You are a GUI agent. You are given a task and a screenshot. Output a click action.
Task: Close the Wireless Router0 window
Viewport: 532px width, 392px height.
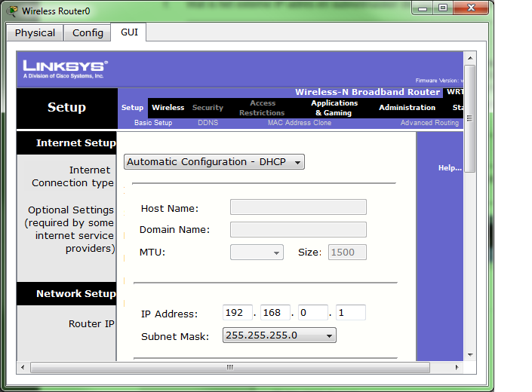(471, 8)
